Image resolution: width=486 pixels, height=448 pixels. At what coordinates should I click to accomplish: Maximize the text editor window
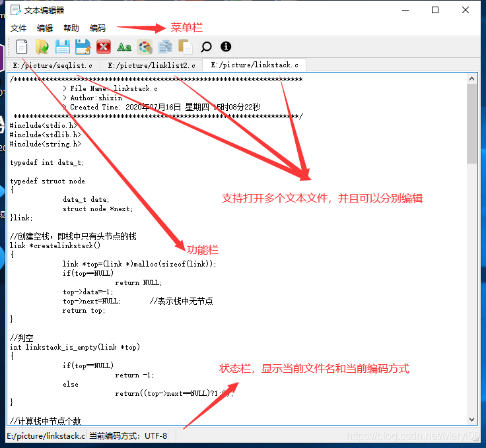point(435,10)
